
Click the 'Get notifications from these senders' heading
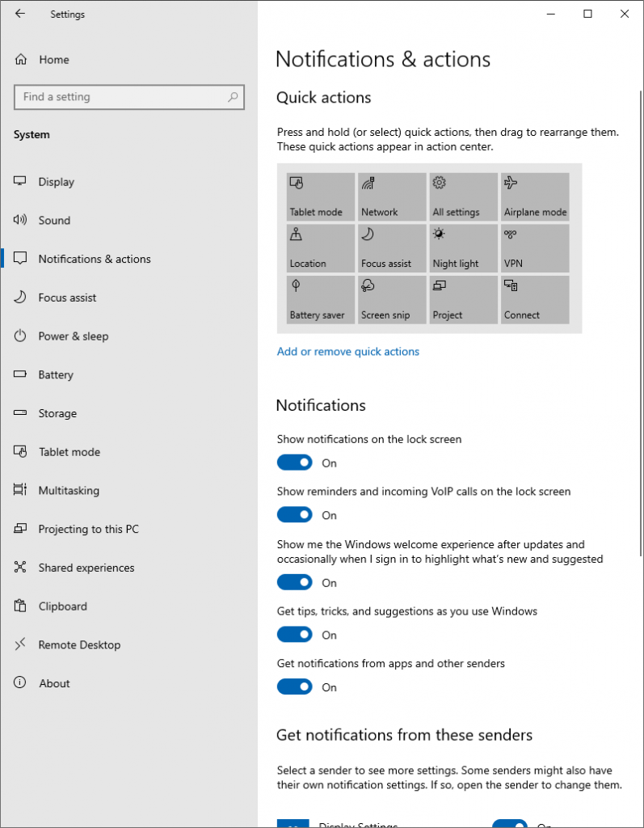(404, 735)
